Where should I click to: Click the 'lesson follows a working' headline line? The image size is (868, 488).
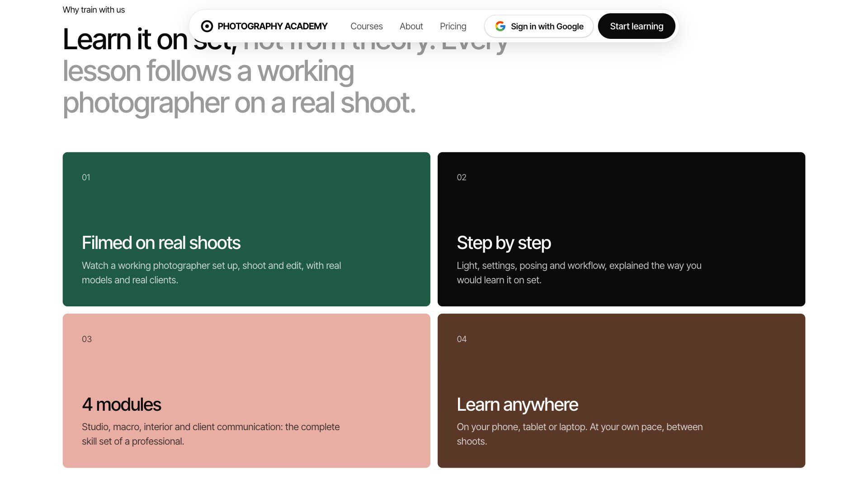(x=208, y=71)
